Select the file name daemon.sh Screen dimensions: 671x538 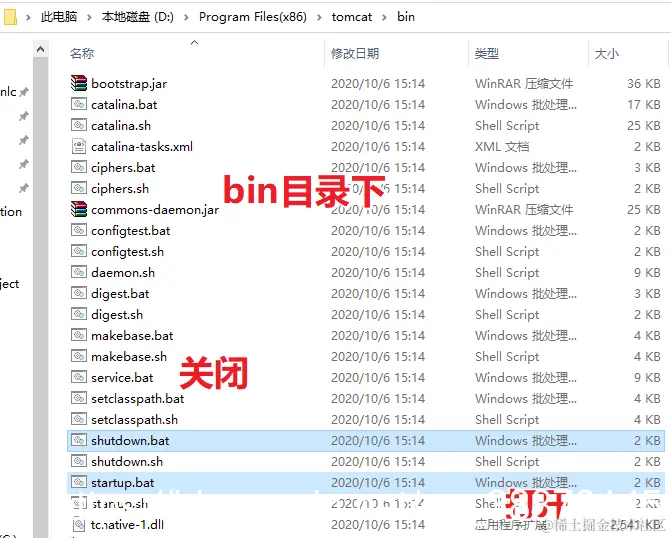coord(123,273)
